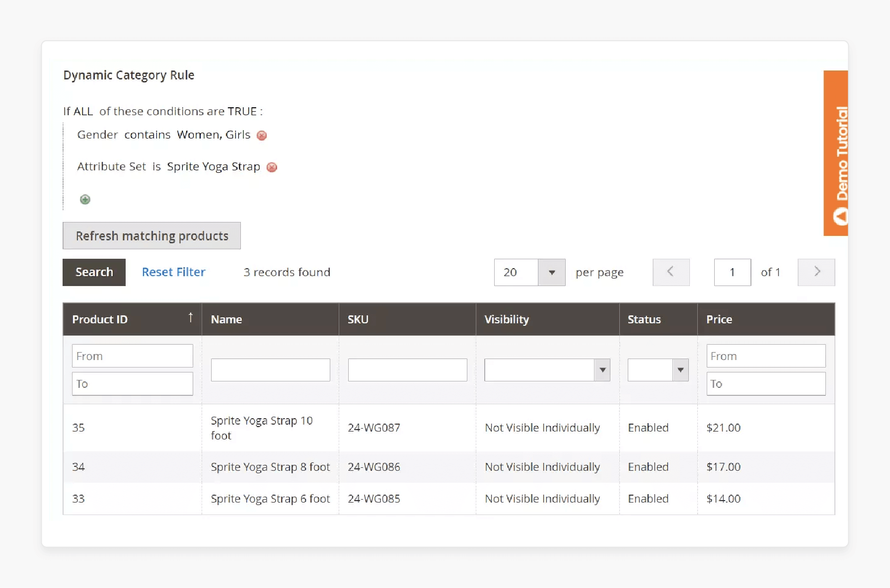Reset filters using Reset Filter

pyautogui.click(x=173, y=272)
